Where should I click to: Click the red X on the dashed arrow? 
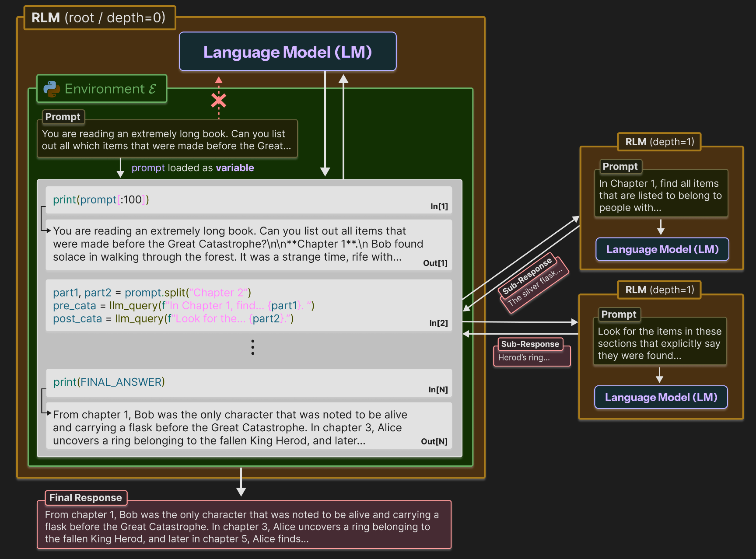tap(219, 101)
